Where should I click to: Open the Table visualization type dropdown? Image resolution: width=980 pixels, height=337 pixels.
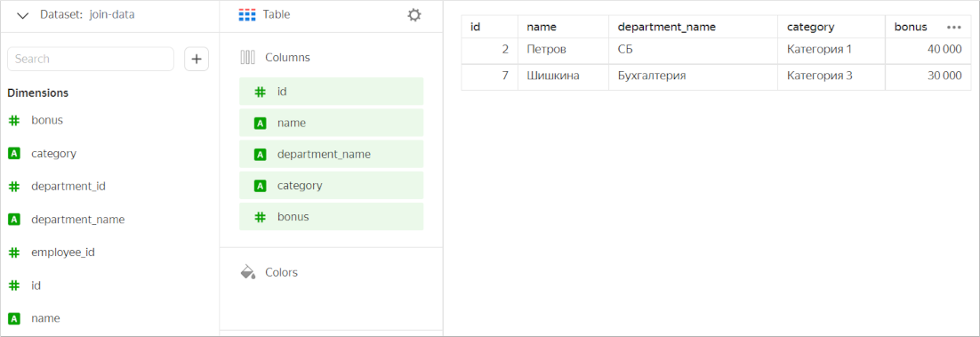264,15
